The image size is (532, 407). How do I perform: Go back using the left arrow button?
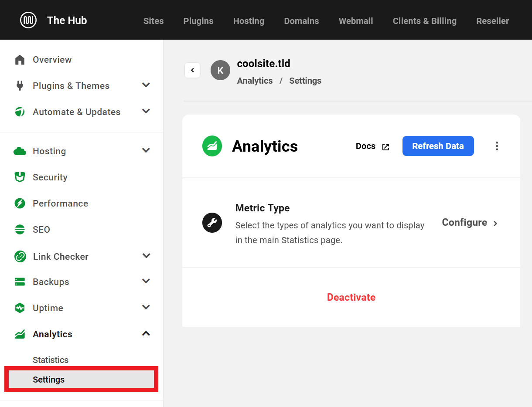192,70
